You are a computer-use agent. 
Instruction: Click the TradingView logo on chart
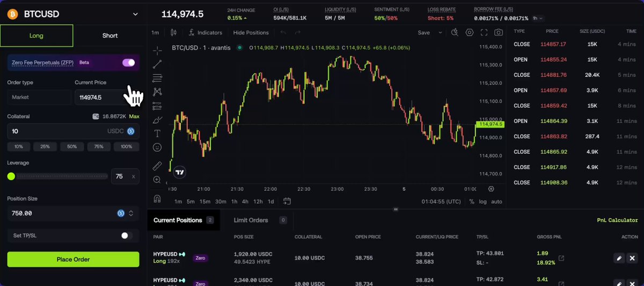tap(180, 172)
